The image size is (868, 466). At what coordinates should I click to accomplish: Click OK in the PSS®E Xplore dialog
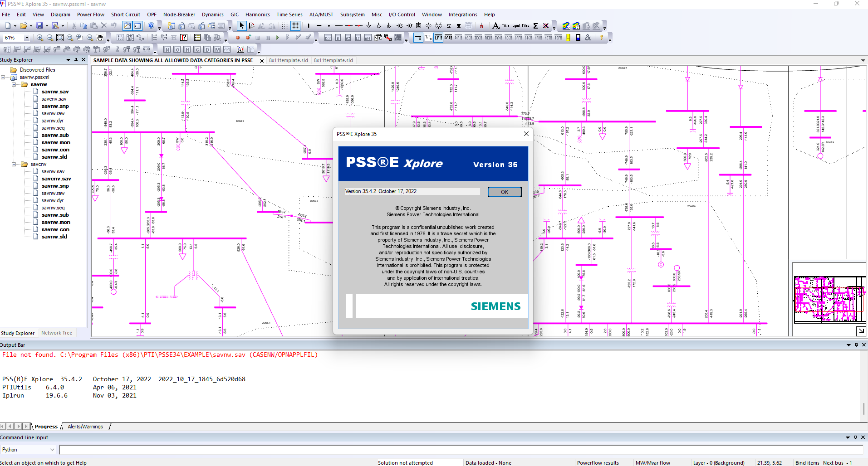tap(505, 192)
